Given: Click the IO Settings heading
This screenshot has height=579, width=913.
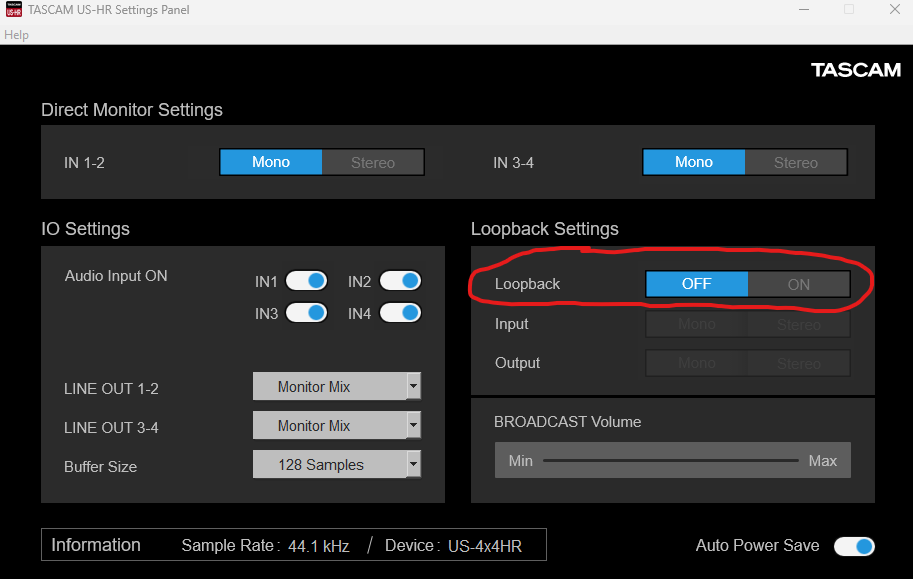Looking at the screenshot, I should pos(86,229).
